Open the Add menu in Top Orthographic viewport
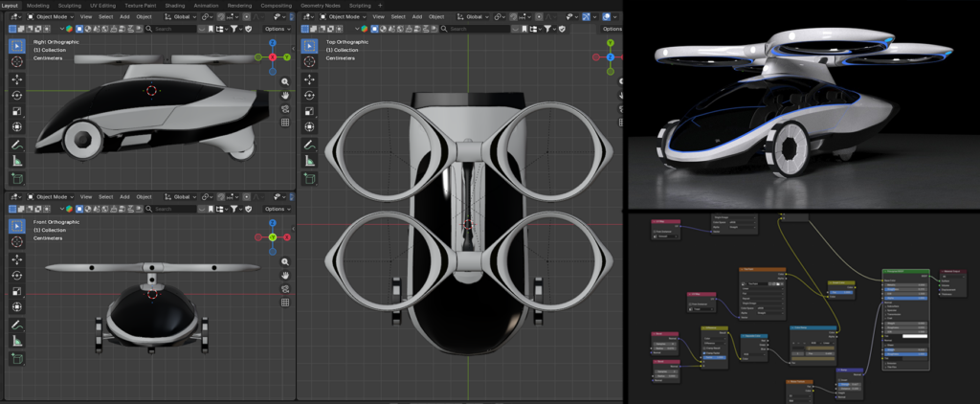 [416, 17]
